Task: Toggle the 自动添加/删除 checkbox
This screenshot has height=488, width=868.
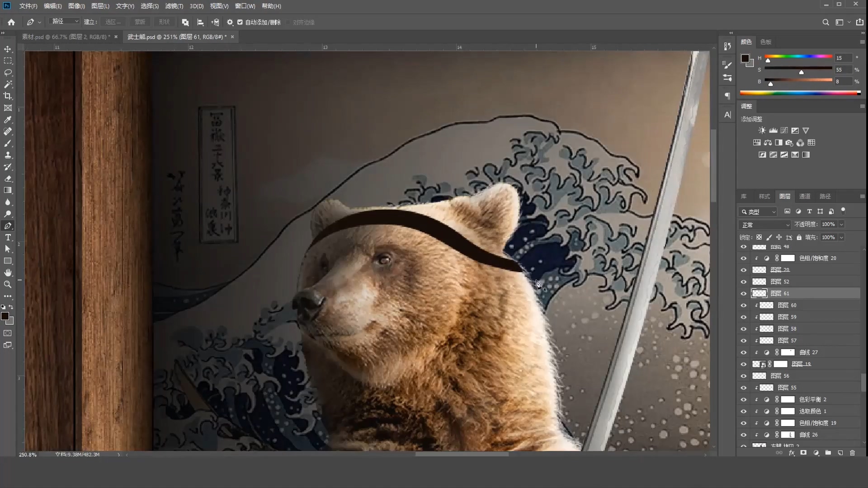Action: pyautogui.click(x=240, y=22)
